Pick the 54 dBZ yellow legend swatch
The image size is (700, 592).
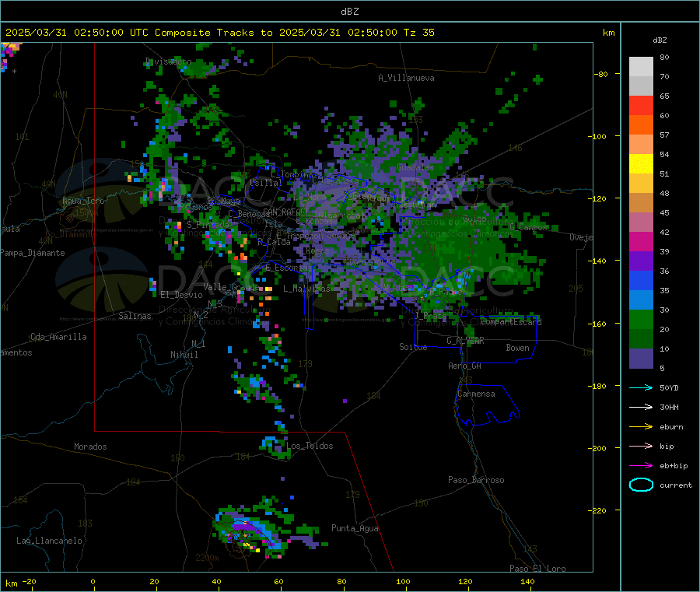coord(641,164)
